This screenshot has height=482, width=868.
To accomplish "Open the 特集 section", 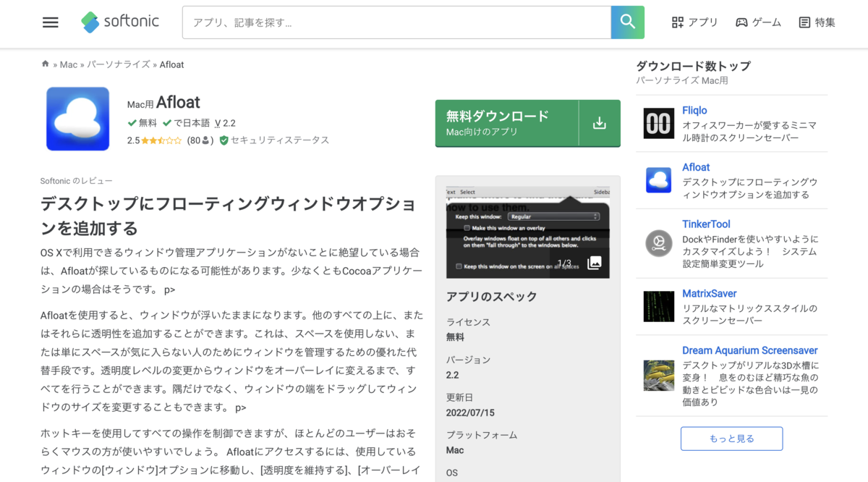I will 817,22.
